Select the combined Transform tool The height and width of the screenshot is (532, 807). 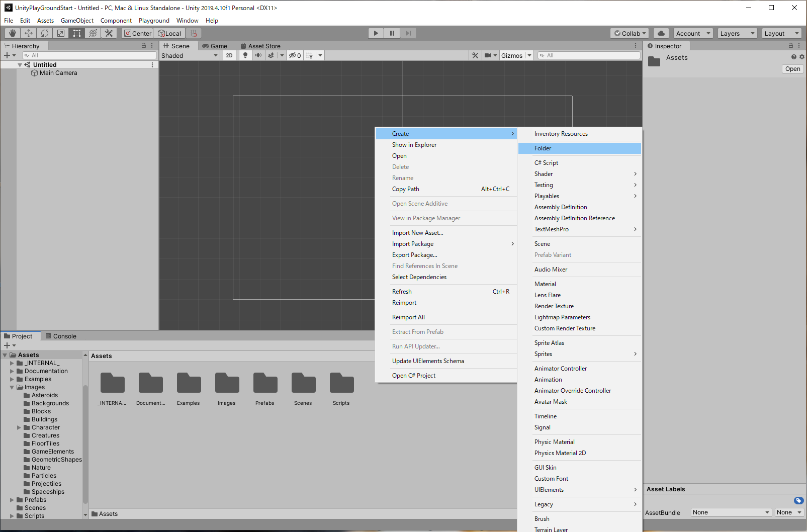click(93, 33)
